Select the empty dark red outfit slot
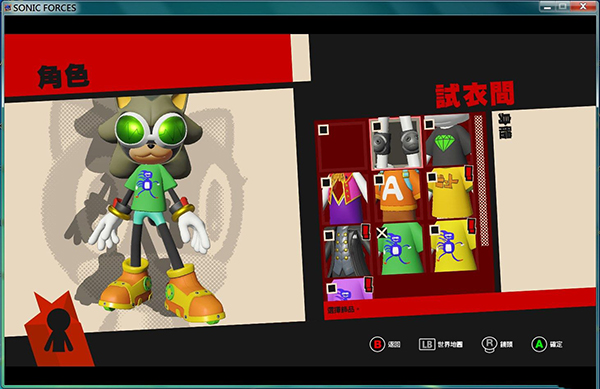 [342, 146]
